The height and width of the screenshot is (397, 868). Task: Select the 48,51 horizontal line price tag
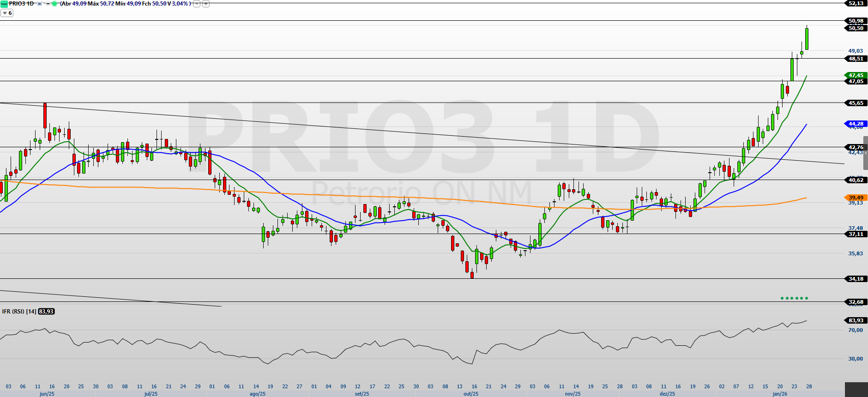point(856,59)
